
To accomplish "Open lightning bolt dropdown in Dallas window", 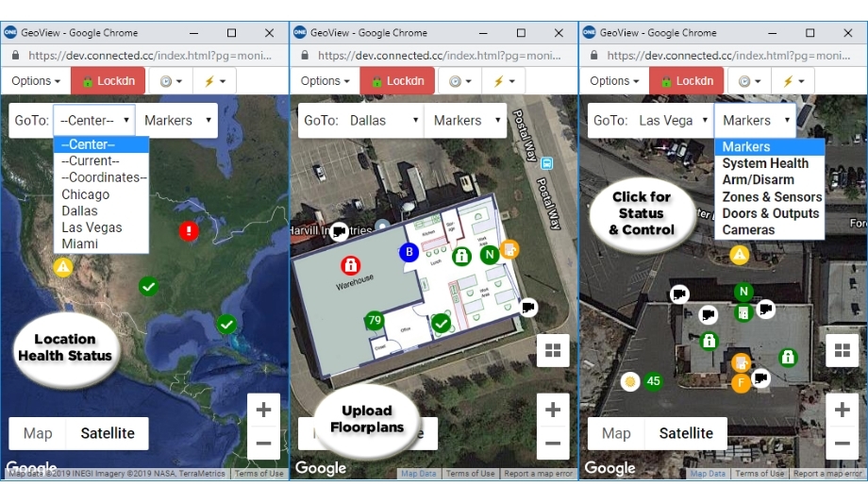I will click(x=504, y=81).
